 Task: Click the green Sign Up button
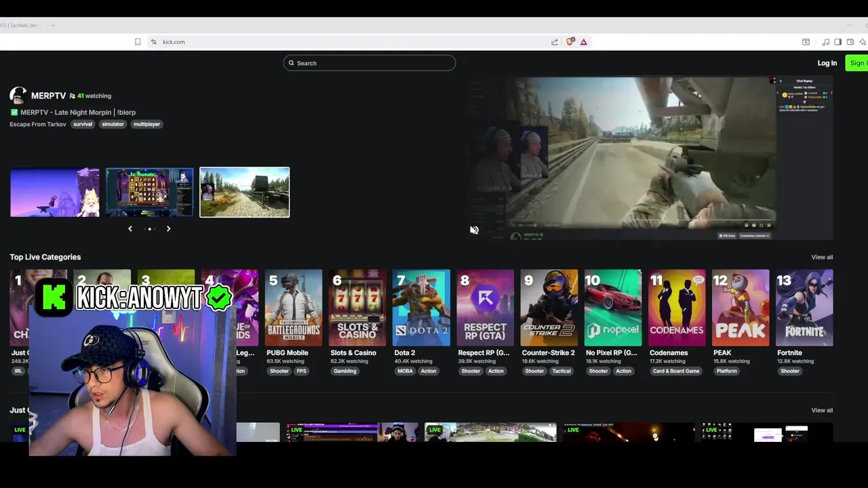pos(857,63)
